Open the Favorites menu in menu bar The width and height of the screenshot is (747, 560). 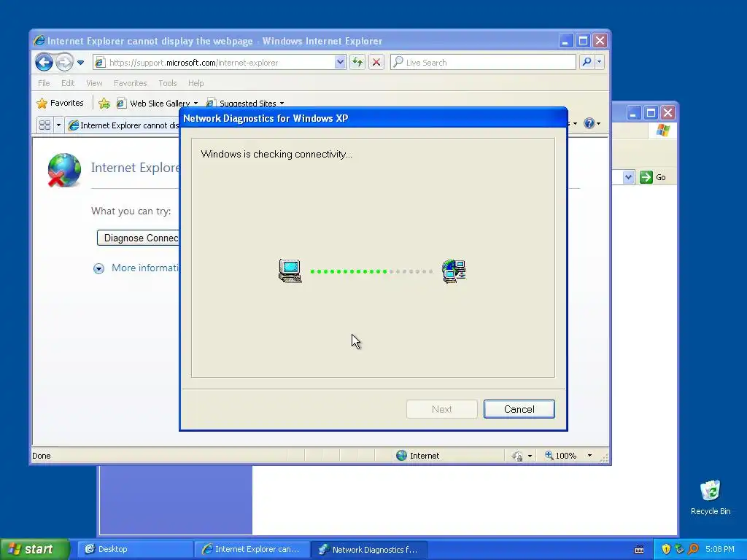pos(130,83)
